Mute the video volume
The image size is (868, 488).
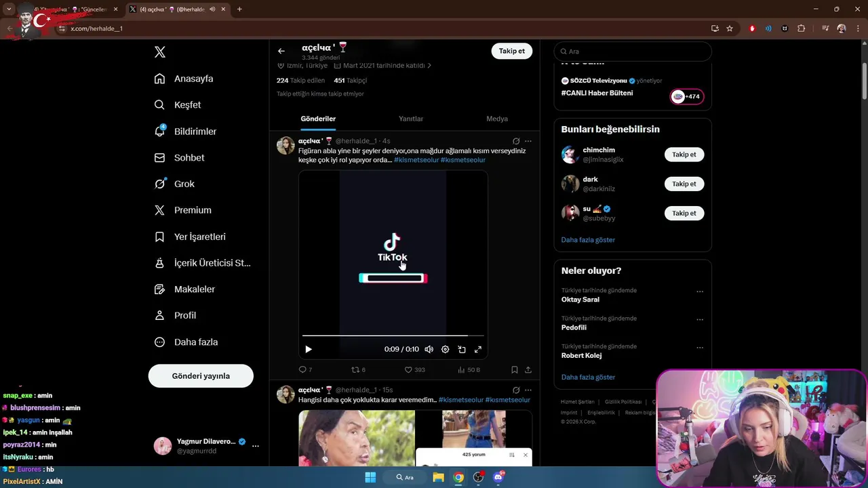point(429,349)
